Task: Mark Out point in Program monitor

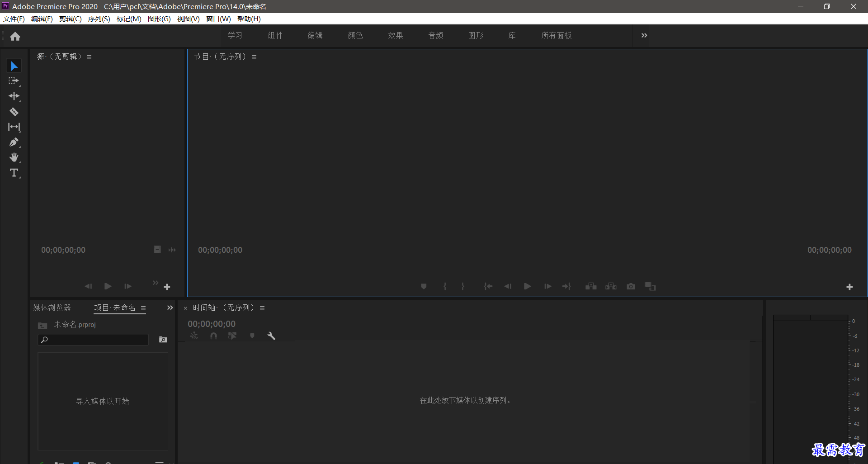Action: 462,286
